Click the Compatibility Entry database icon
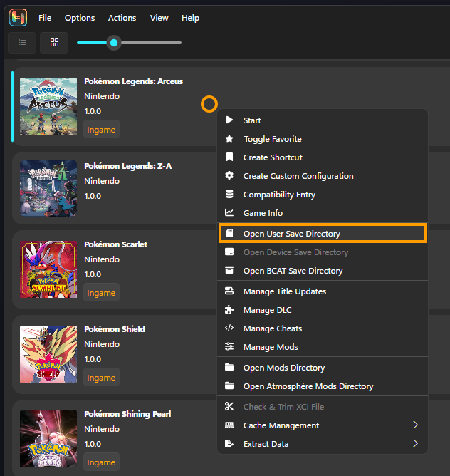 coord(229,194)
